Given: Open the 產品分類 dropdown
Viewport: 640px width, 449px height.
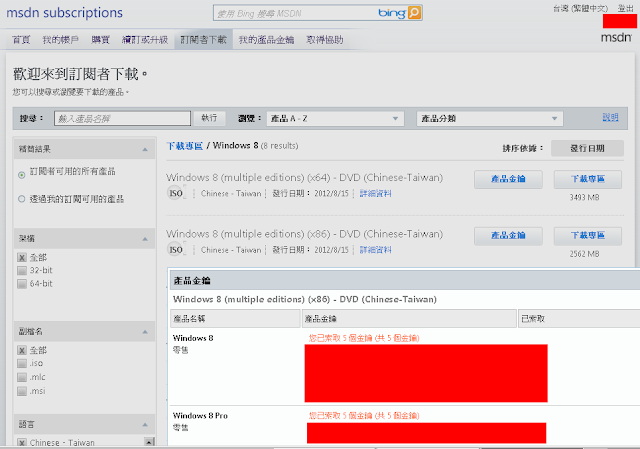Looking at the screenshot, I should coord(490,119).
